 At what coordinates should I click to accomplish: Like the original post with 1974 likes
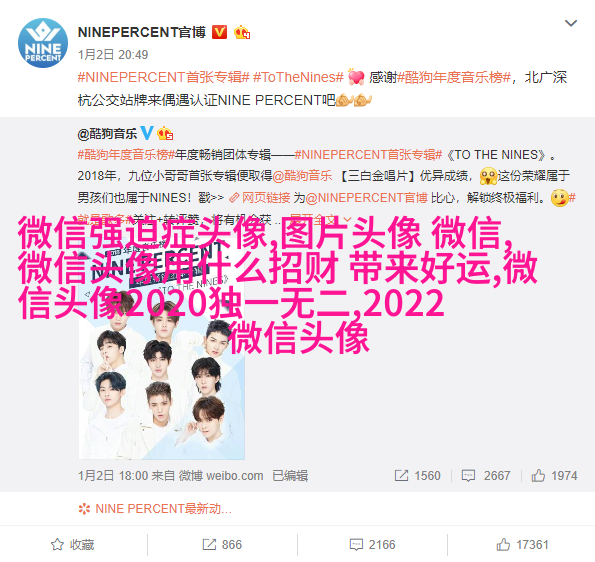(554, 475)
